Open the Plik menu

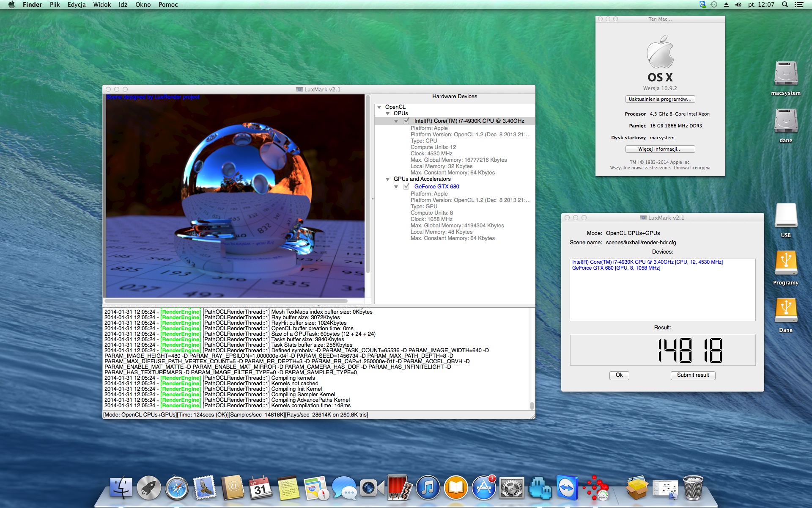tap(55, 5)
